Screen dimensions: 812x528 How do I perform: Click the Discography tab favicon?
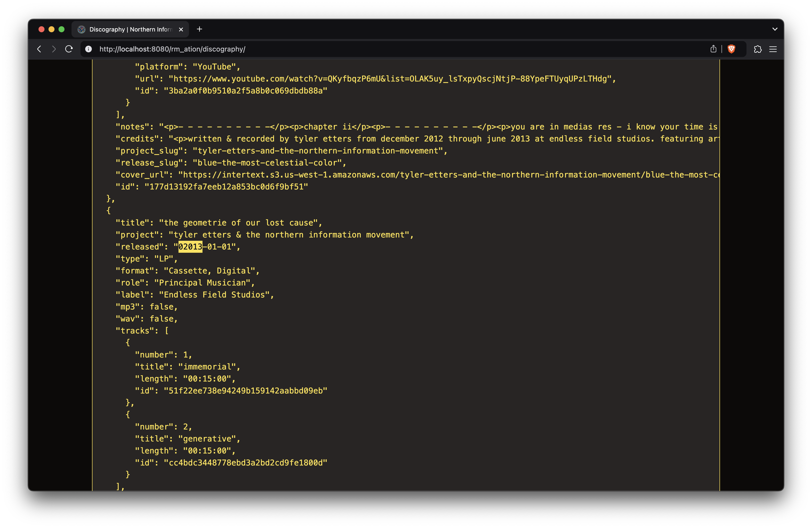pos(81,30)
